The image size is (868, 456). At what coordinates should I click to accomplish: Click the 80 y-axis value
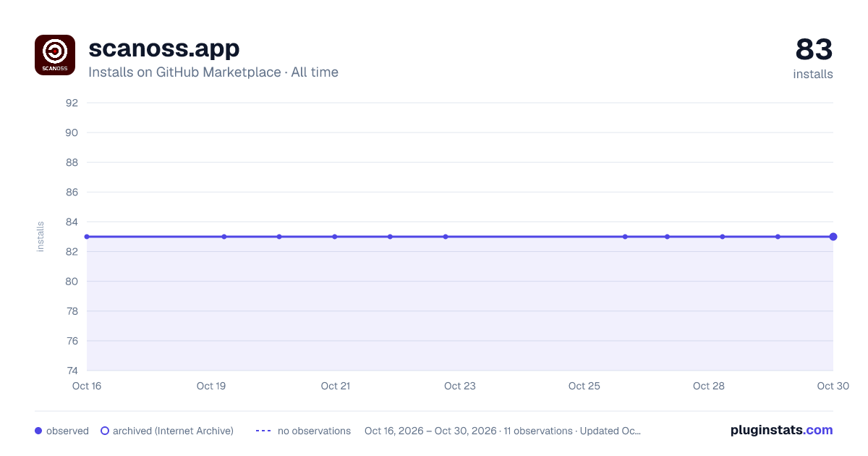[x=72, y=282]
